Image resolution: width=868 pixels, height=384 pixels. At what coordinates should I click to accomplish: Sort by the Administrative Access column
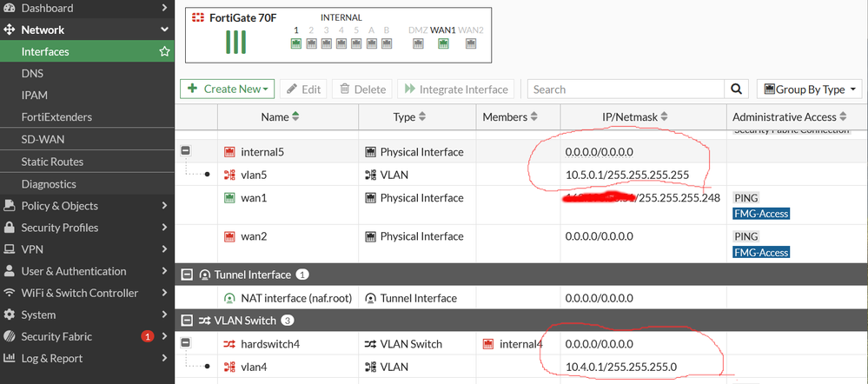[x=790, y=116]
